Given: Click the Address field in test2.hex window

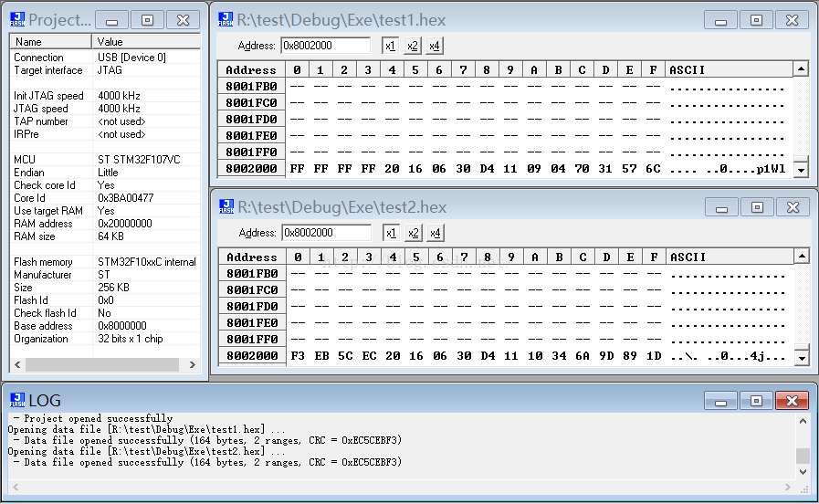Looking at the screenshot, I should 327,233.
